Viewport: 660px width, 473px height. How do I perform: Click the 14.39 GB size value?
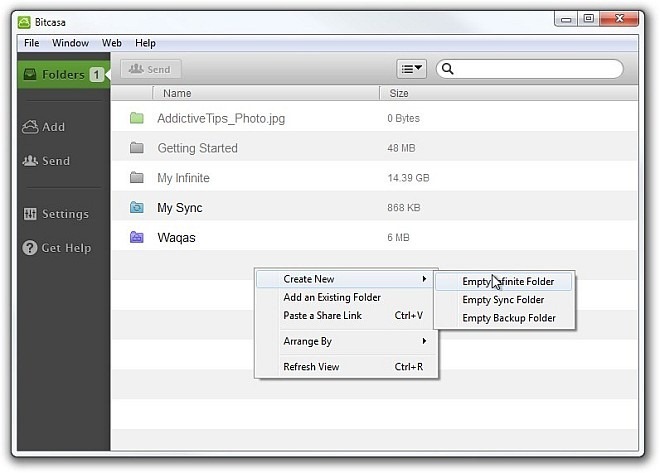[408, 178]
